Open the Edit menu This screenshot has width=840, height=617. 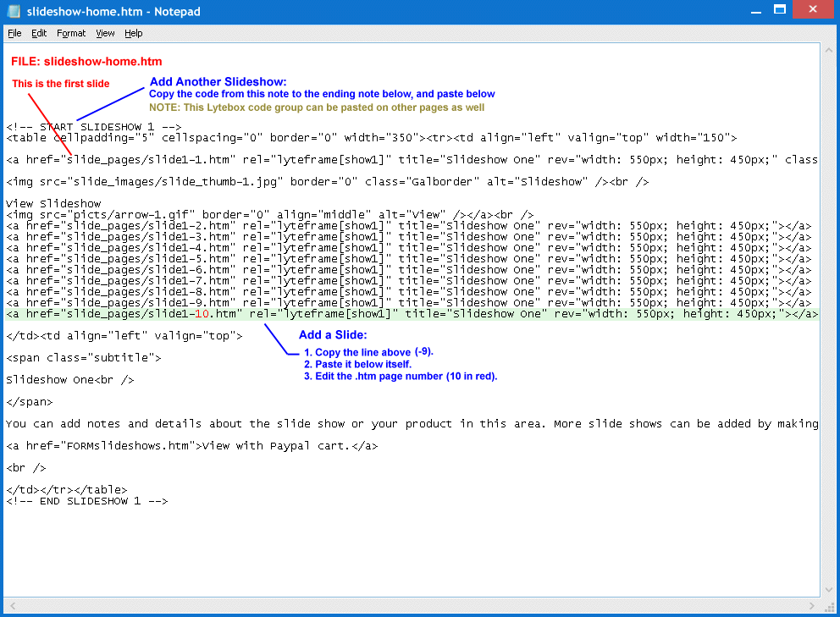pyautogui.click(x=39, y=33)
